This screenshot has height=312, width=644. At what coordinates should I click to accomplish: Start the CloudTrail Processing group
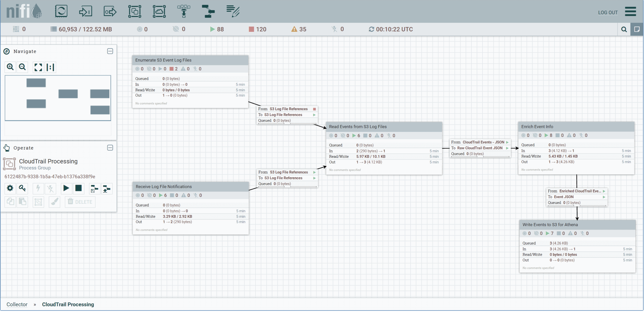coord(66,188)
